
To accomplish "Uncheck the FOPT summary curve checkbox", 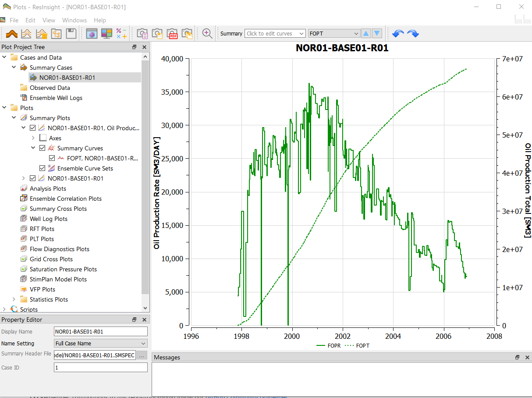I will (51, 158).
